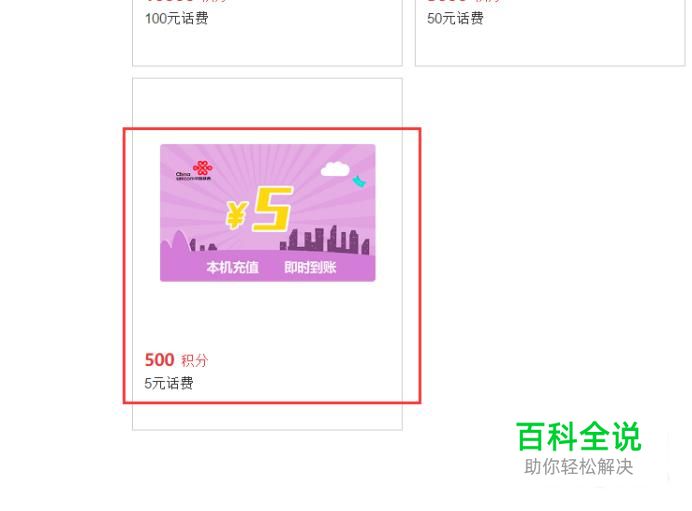The width and height of the screenshot is (692, 511).
Task: Click the large yellow 5 numeral
Action: tap(273, 209)
